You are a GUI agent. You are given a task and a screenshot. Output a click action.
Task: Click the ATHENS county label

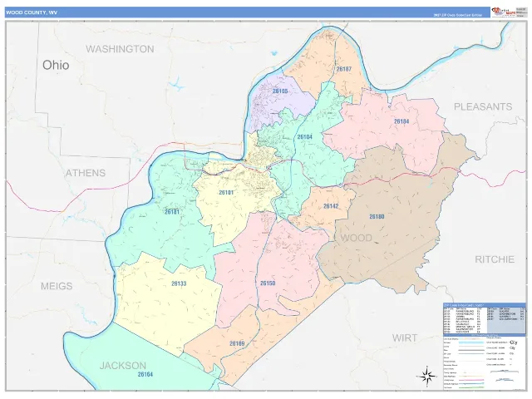click(85, 173)
